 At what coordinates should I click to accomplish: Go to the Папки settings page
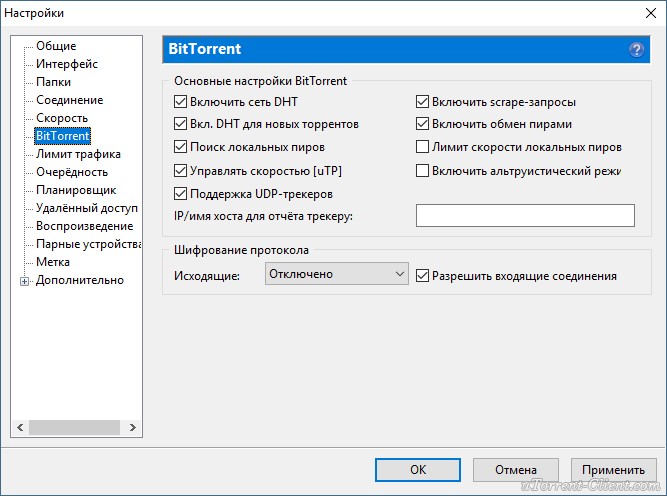click(53, 82)
